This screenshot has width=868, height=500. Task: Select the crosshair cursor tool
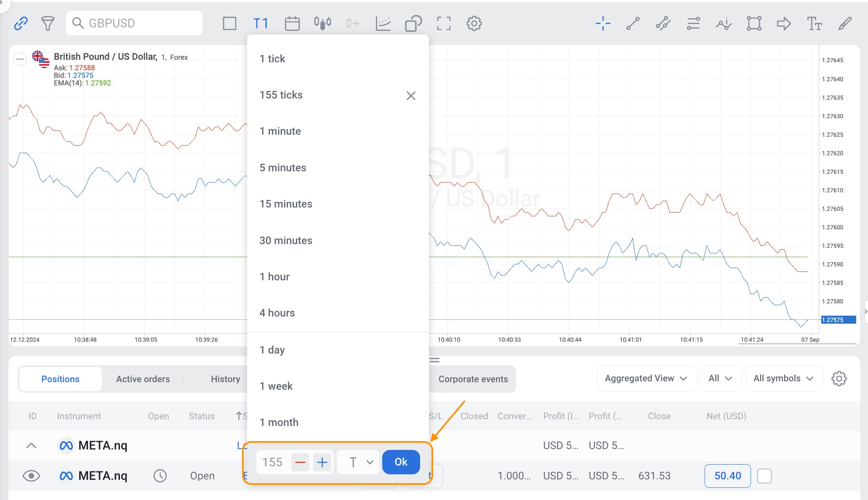603,23
